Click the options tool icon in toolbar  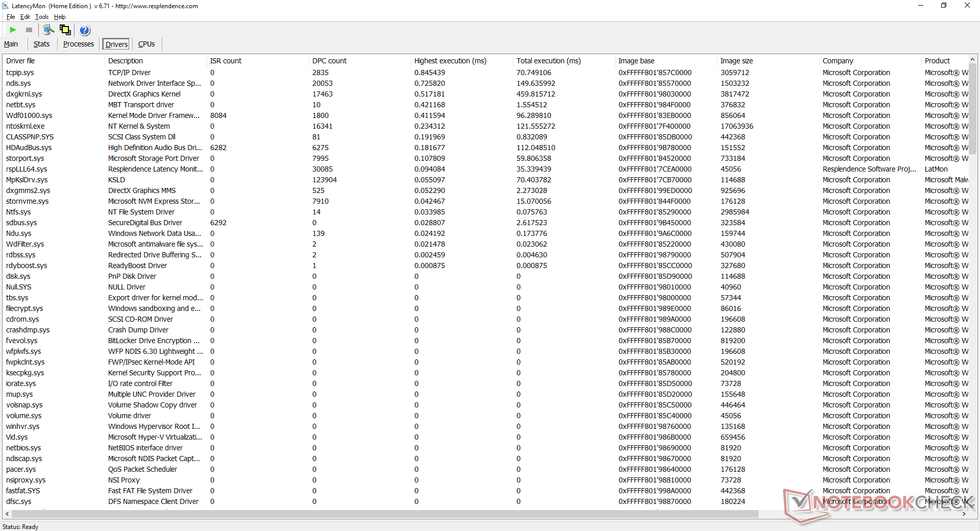coord(48,30)
